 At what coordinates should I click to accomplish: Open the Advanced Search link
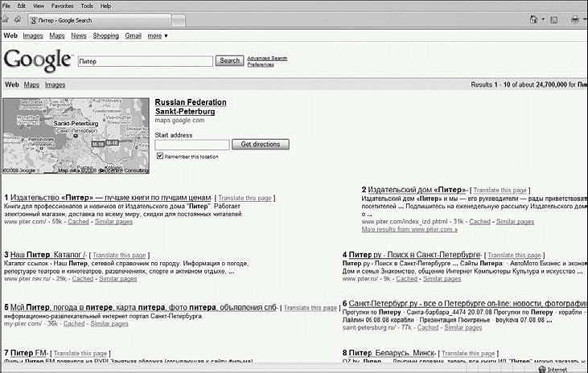click(267, 58)
